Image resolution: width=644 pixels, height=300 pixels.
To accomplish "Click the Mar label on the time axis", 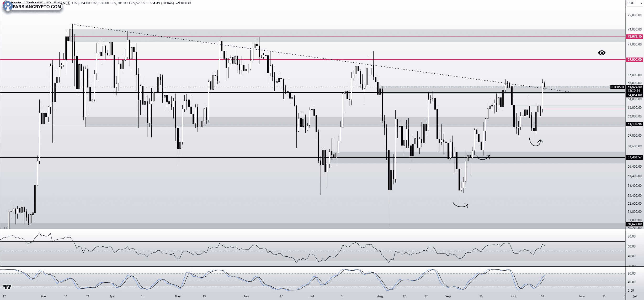I will tap(44, 296).
